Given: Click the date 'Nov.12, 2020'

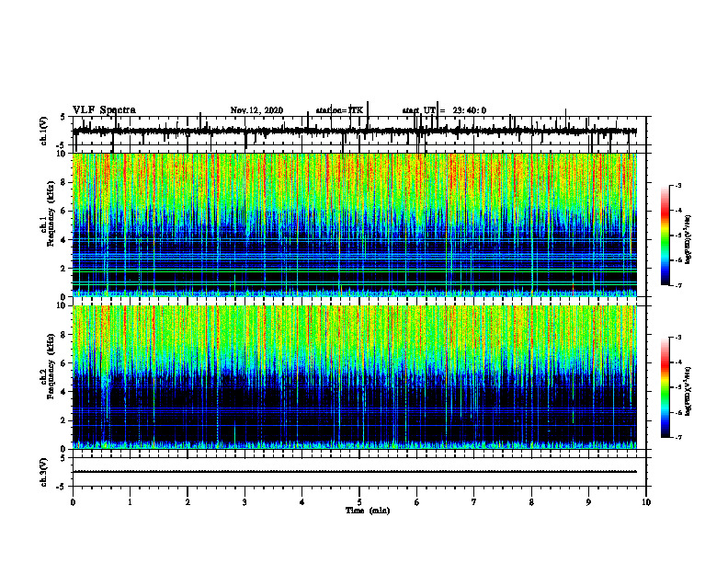Looking at the screenshot, I should click(x=256, y=110).
